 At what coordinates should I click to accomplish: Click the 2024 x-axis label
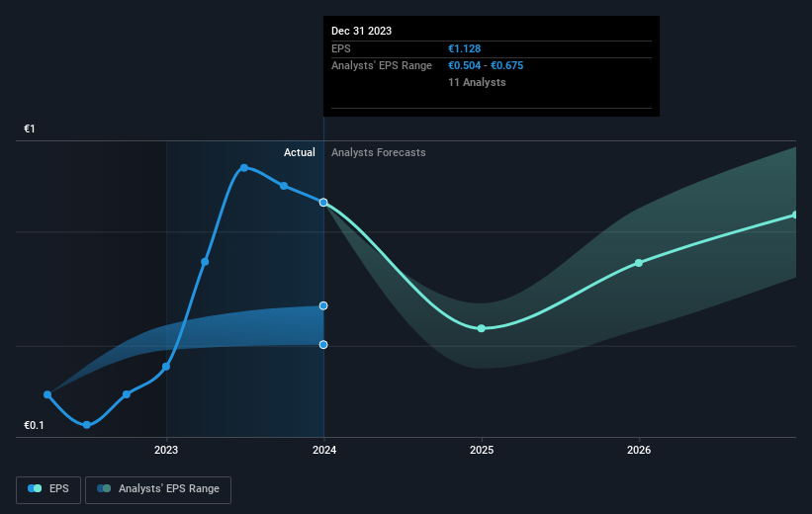(x=324, y=450)
